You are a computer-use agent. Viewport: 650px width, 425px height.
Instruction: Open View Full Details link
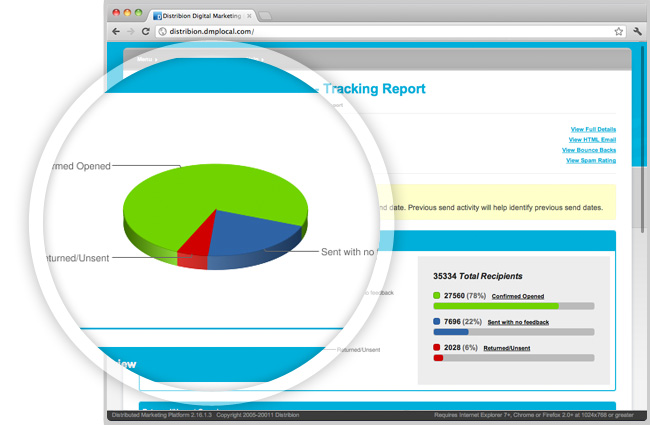[x=593, y=129]
